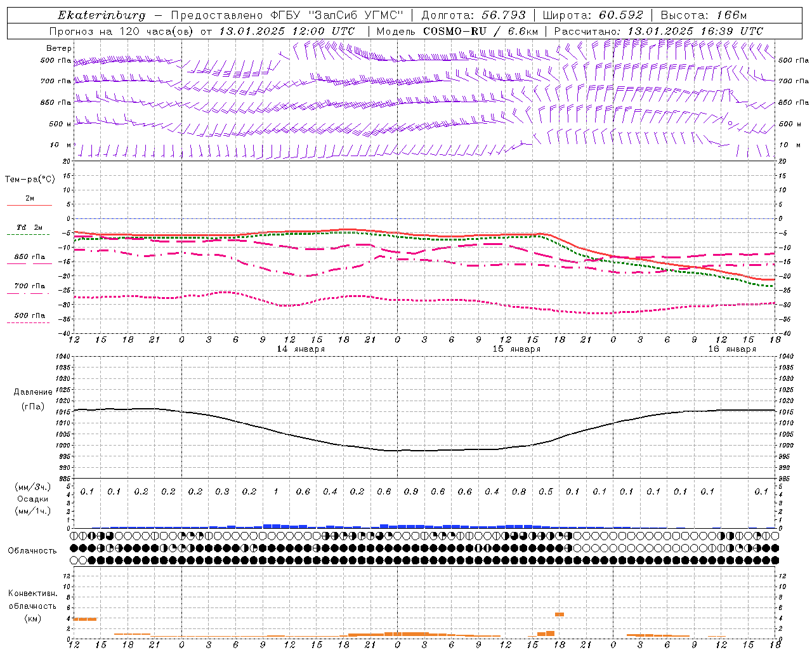Select the Широта: 60.592 value
The height and width of the screenshot is (650, 812).
[x=593, y=15]
